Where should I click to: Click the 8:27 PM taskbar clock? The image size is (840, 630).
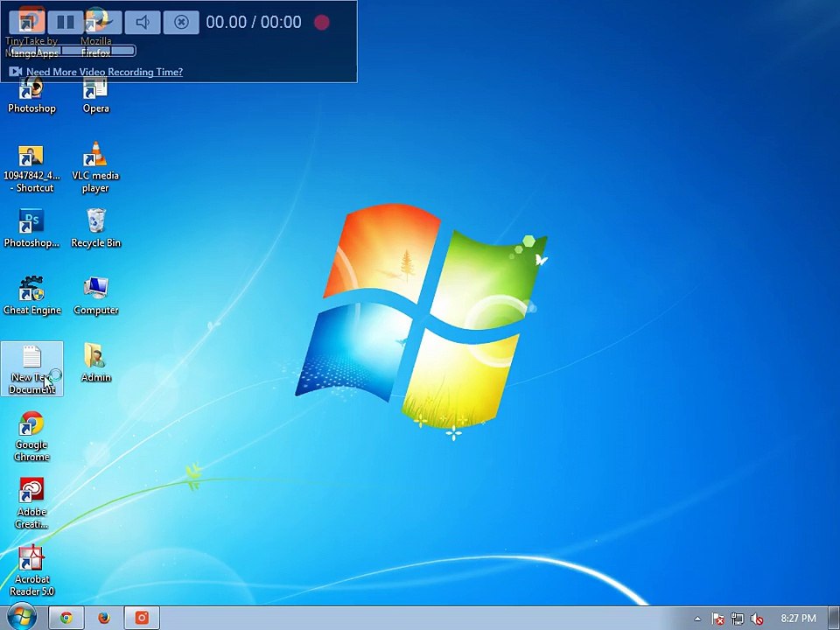[x=798, y=619]
